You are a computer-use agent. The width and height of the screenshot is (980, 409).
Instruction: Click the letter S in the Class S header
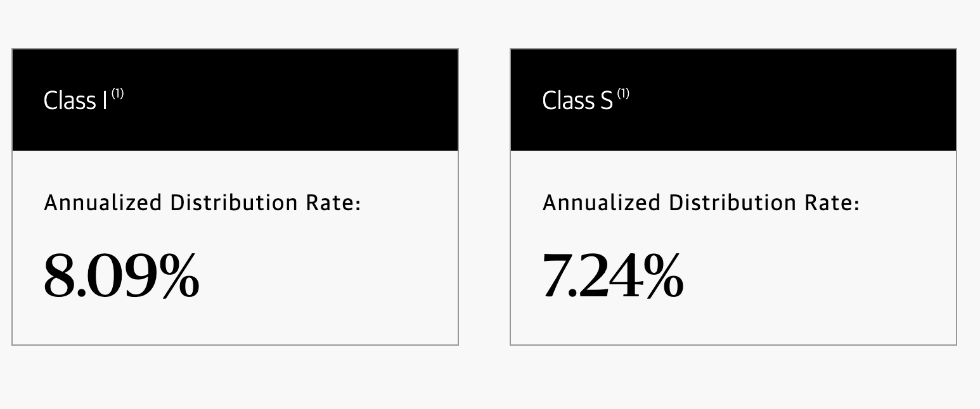(606, 101)
